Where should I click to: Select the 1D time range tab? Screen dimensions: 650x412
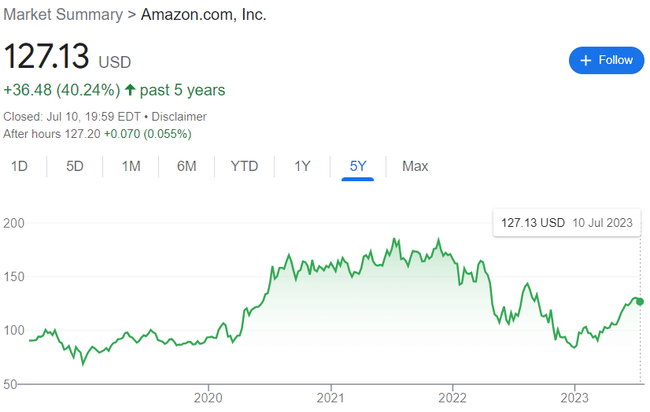(19, 166)
